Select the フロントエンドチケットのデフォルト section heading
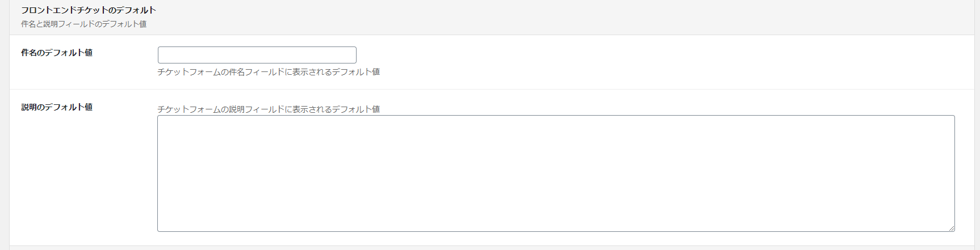The image size is (980, 250). [89, 10]
